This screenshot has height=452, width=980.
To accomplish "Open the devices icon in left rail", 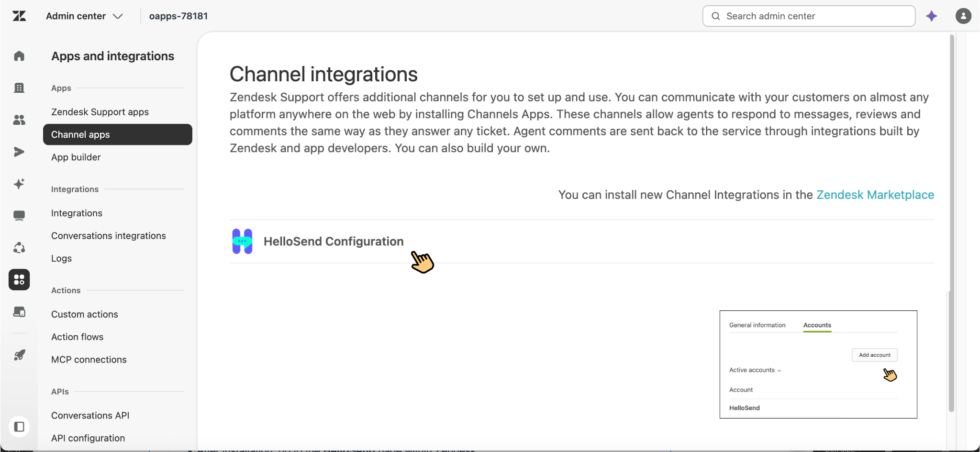I will click(x=19, y=312).
